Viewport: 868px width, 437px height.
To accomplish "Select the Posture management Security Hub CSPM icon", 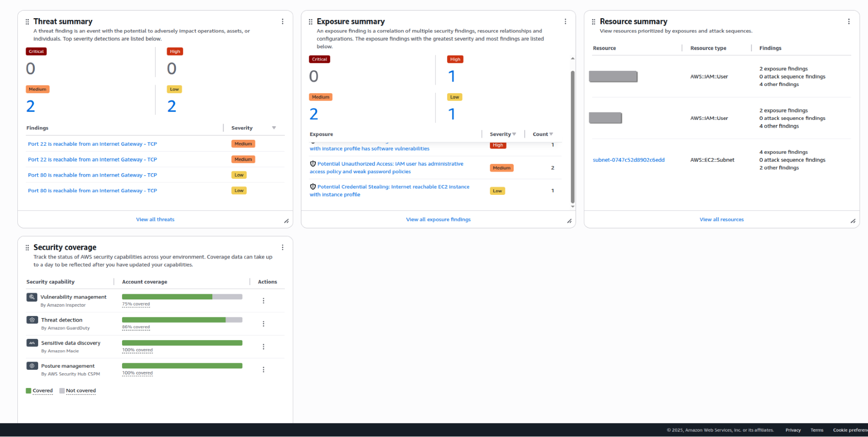I will click(x=32, y=365).
